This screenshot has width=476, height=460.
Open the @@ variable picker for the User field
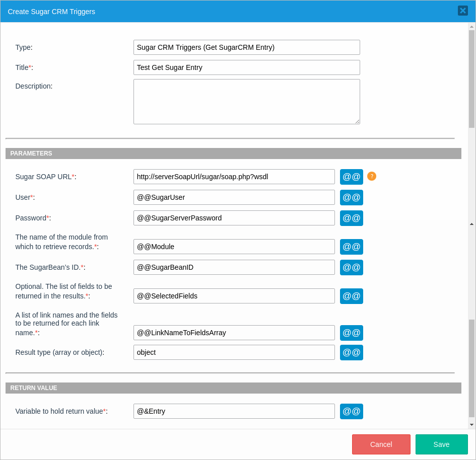pos(351,197)
